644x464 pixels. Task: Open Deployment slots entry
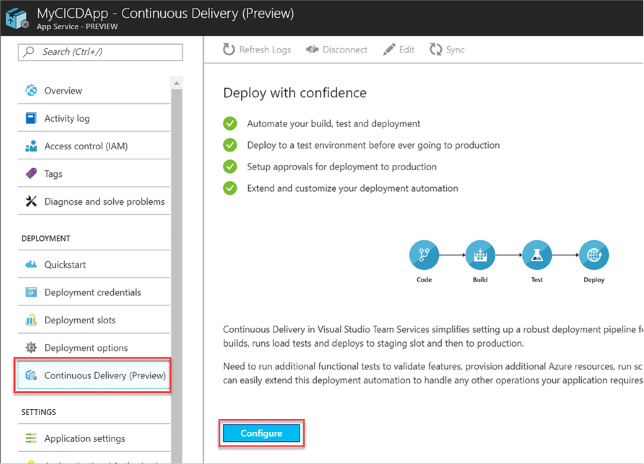tap(94, 320)
